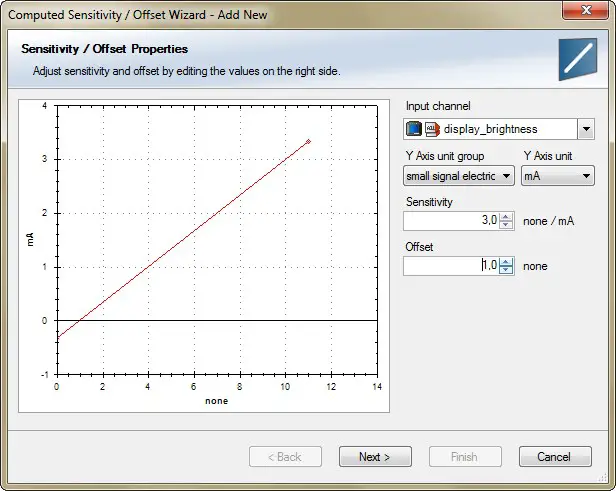The image size is (616, 491).
Task: Open the Input channel dropdown arrow
Action: pos(586,129)
